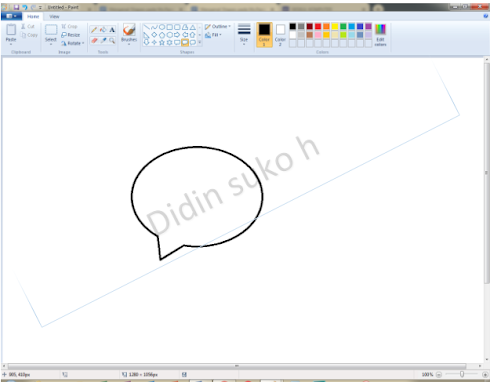Open the Paint file menu button
The image size is (490, 382).
12,16
